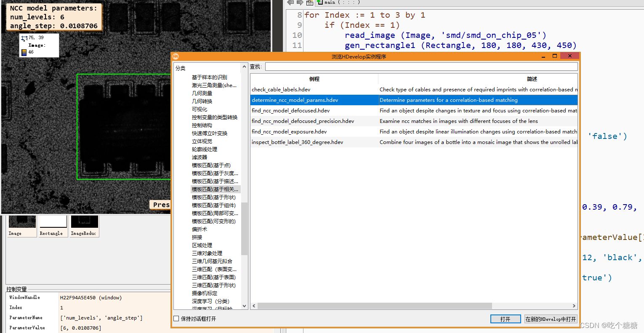Select category 三维匹配(基于形状)
644x333 pixels.
[x=214, y=285]
